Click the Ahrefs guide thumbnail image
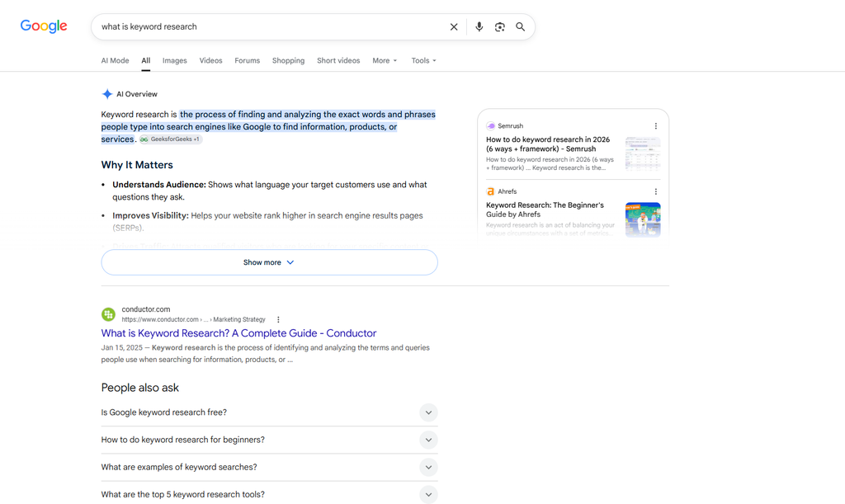This screenshot has height=504, width=845. click(643, 219)
